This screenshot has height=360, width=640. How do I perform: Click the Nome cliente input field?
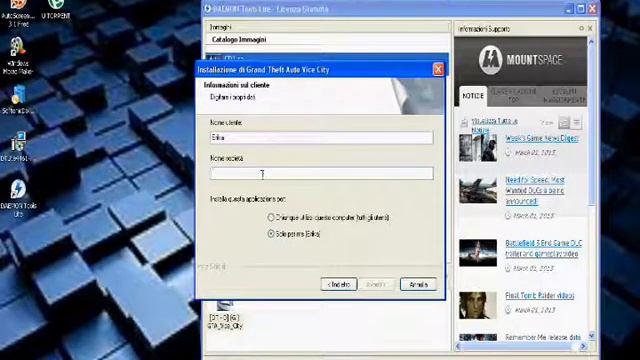point(322,138)
